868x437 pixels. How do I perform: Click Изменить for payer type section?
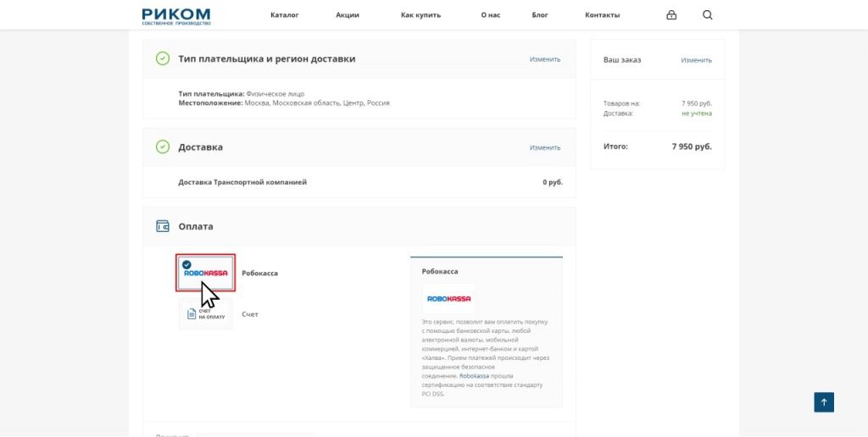coord(545,59)
